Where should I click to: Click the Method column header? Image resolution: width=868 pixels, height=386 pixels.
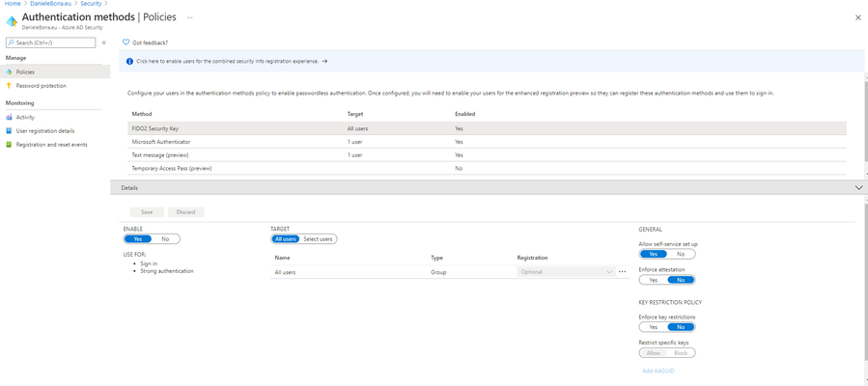tap(142, 114)
